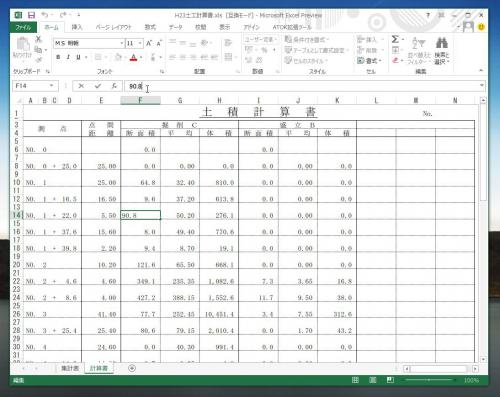The image size is (500, 397).
Task: Click the Insert Function fx icon
Action: (x=114, y=86)
